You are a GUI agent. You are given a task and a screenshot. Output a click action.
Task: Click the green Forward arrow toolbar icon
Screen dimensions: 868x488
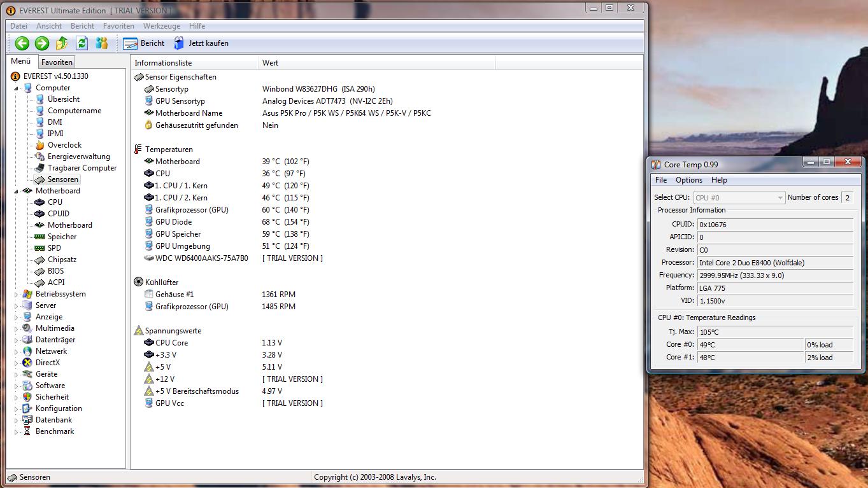click(x=42, y=43)
